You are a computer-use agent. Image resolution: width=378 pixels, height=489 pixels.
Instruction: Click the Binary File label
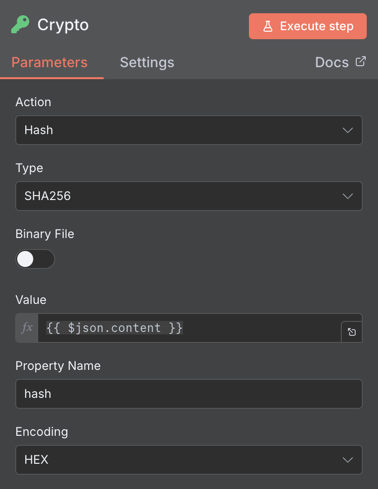45,234
